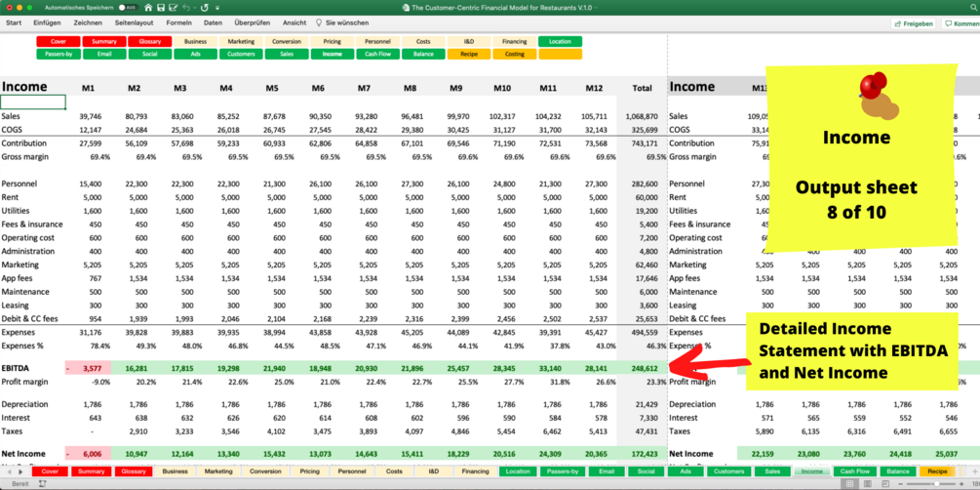Toggle the Automatisches Speichern switch
Image resolution: width=980 pixels, height=490 pixels.
(129, 8)
